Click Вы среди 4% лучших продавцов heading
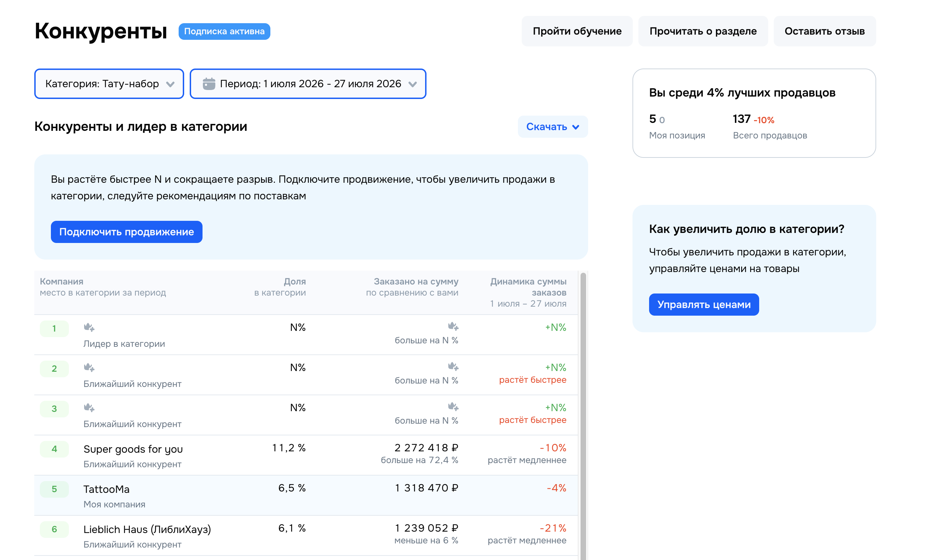Viewport: 925px width, 560px height. (x=742, y=93)
